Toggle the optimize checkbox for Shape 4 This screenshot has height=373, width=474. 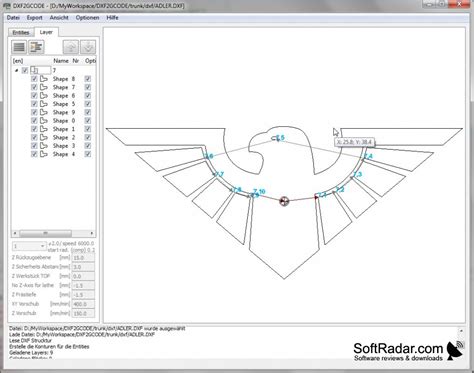(88, 154)
